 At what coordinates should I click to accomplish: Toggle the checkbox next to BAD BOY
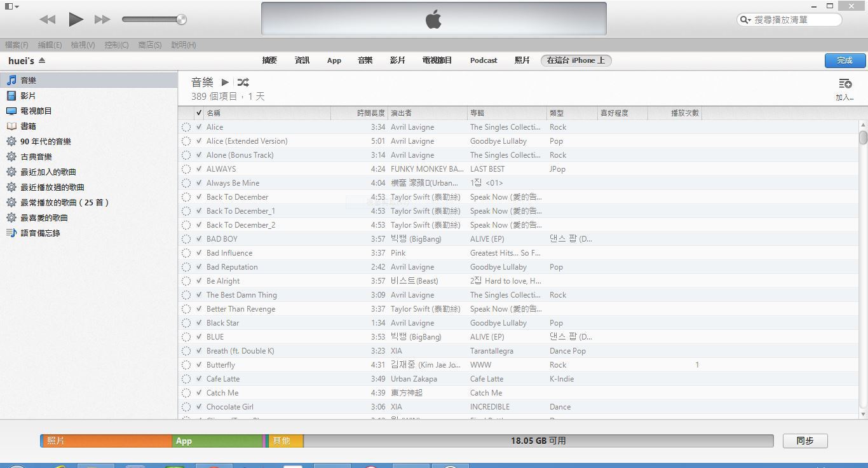tap(199, 238)
